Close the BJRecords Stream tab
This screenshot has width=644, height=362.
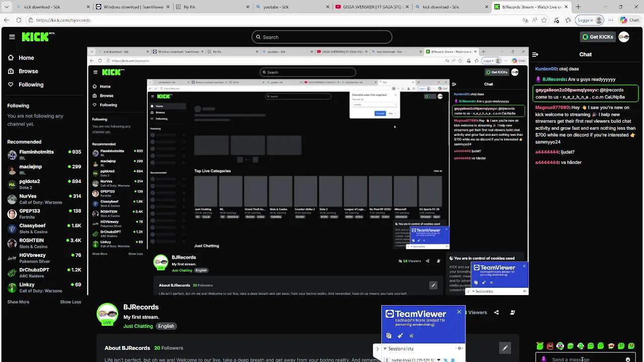[567, 7]
